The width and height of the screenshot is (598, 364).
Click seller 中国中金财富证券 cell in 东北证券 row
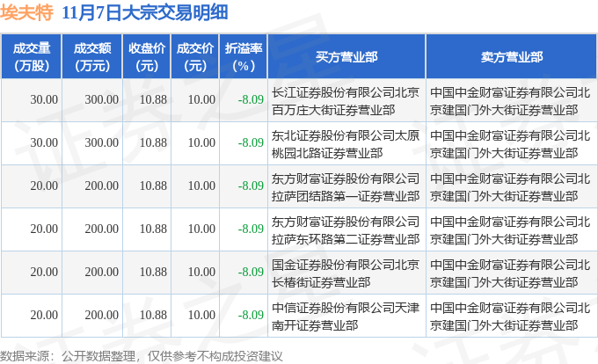click(x=510, y=144)
